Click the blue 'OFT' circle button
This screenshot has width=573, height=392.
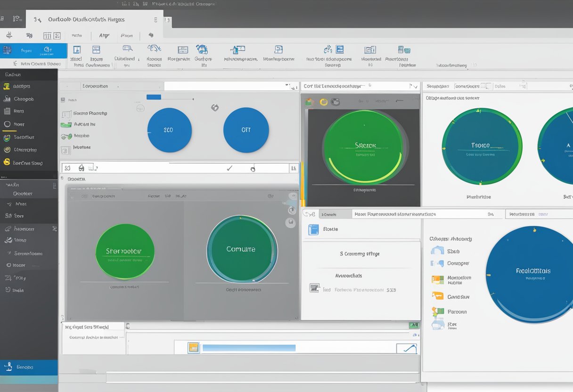(246, 130)
